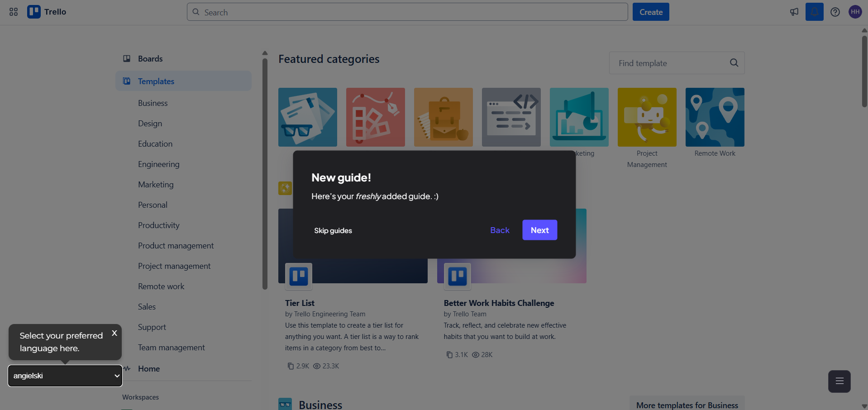Choose the Support template category
Viewport: 868px width, 410px height.
152,327
